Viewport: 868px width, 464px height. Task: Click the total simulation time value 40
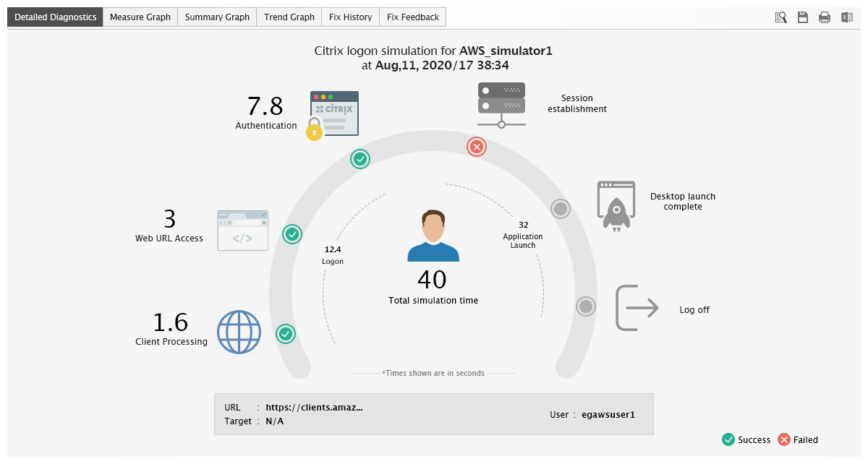pyautogui.click(x=433, y=280)
